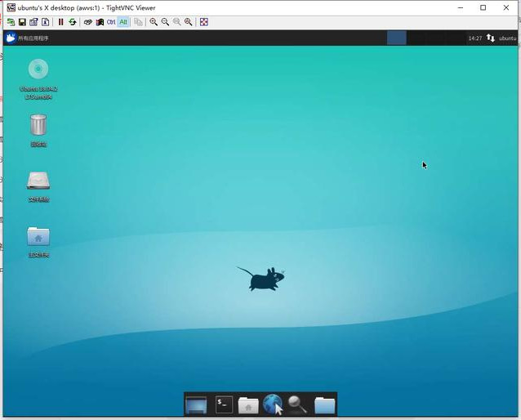This screenshot has height=420, width=521.
Task: Open the file transfer toolbar icon
Action: coord(138,22)
